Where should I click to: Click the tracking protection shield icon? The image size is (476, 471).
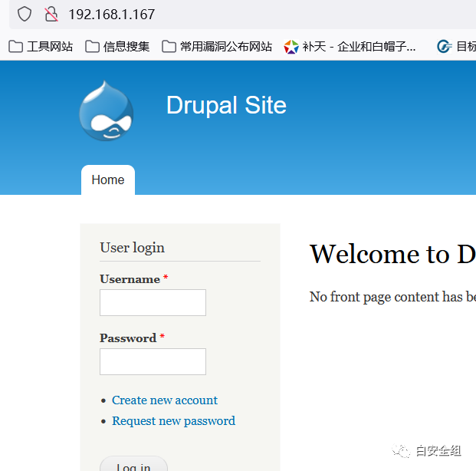(25, 14)
